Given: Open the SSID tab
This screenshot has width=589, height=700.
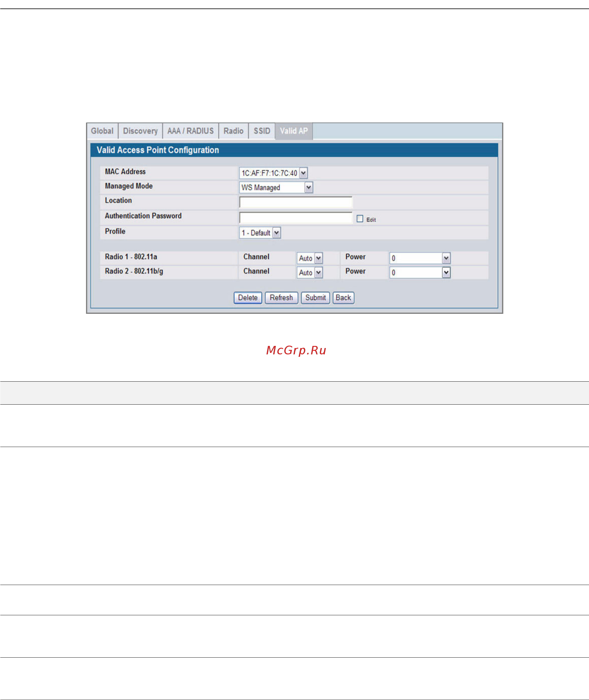Looking at the screenshot, I should [x=262, y=131].
